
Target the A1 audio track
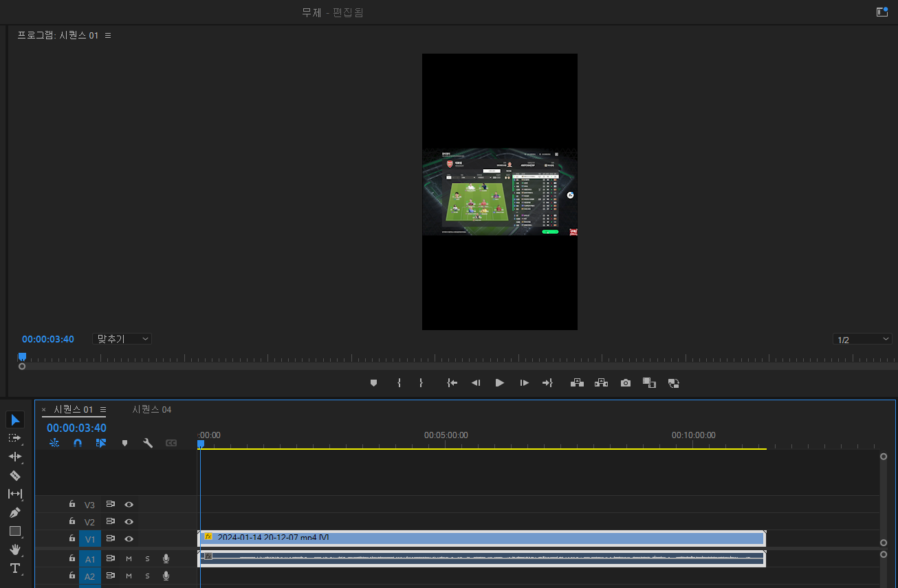(90, 559)
